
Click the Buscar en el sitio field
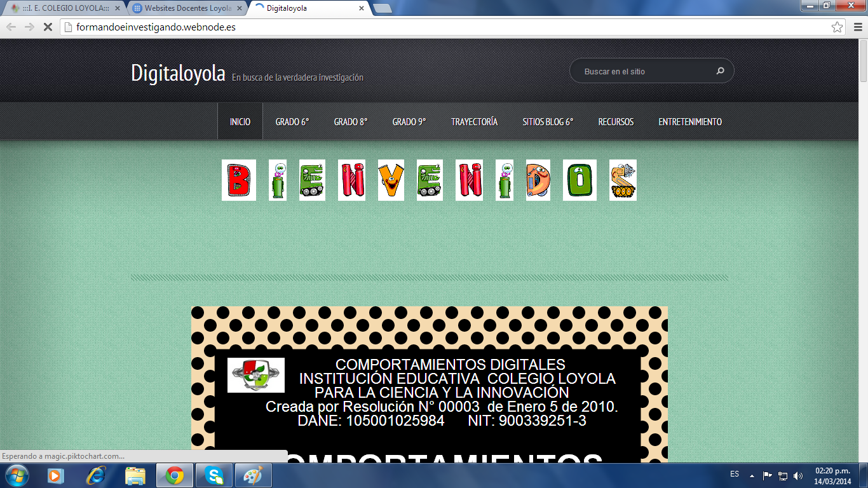[x=645, y=71]
